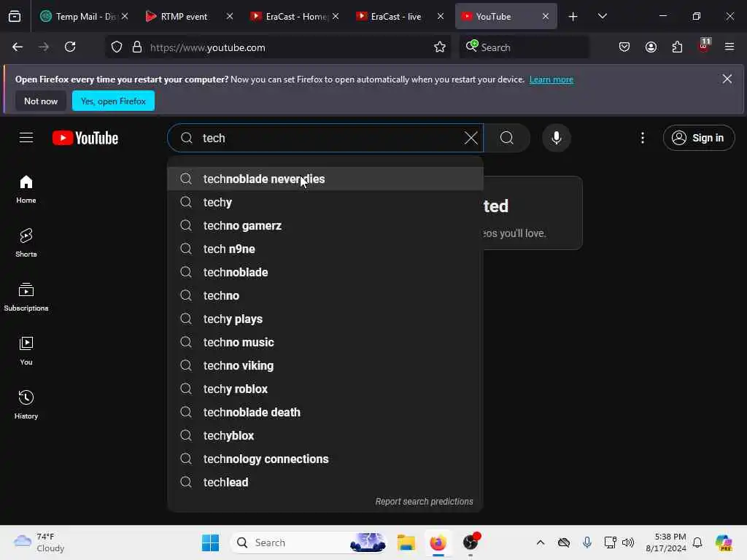Open Firefox View in the tab bar
The width and height of the screenshot is (747, 560).
coord(15,16)
